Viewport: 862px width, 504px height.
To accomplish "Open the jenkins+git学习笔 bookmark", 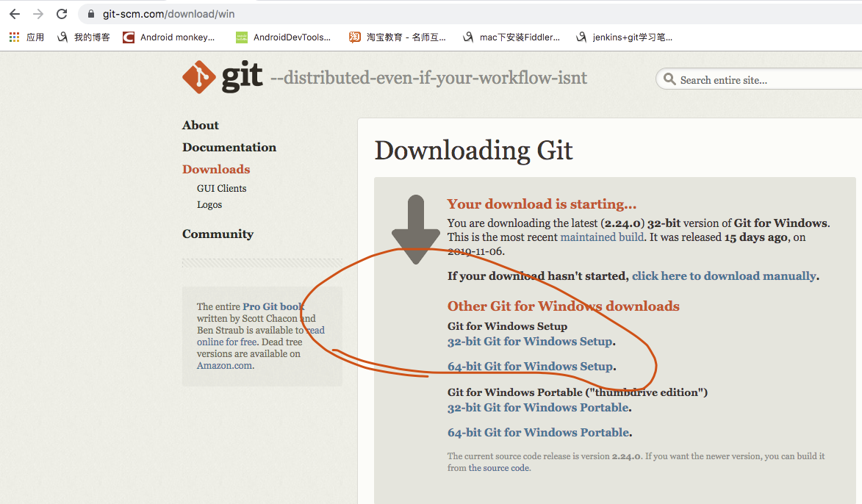I will tap(624, 37).
